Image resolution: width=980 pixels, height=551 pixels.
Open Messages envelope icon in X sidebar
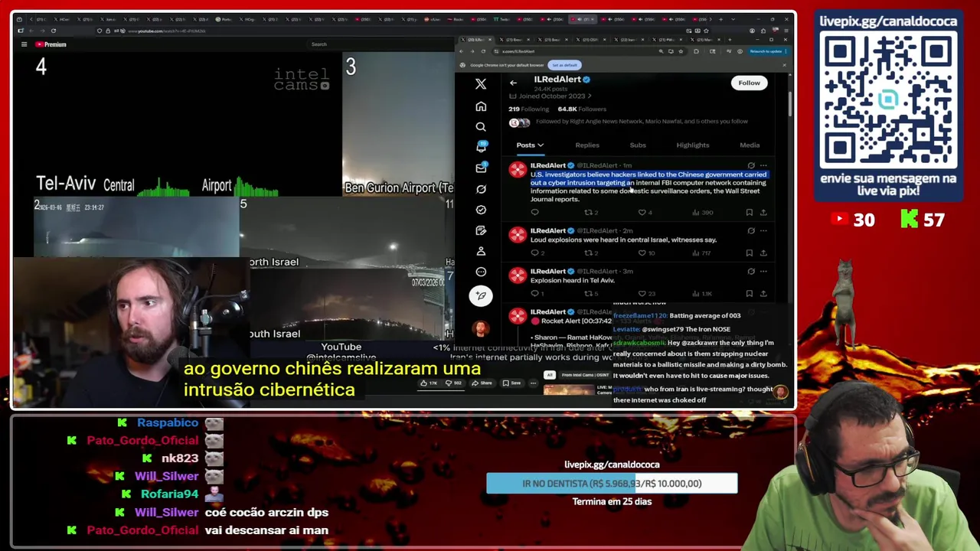tap(481, 168)
